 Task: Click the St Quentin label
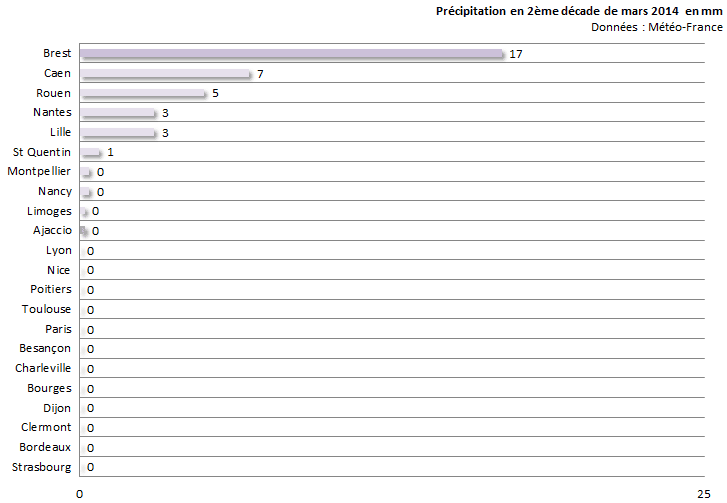pyautogui.click(x=42, y=152)
